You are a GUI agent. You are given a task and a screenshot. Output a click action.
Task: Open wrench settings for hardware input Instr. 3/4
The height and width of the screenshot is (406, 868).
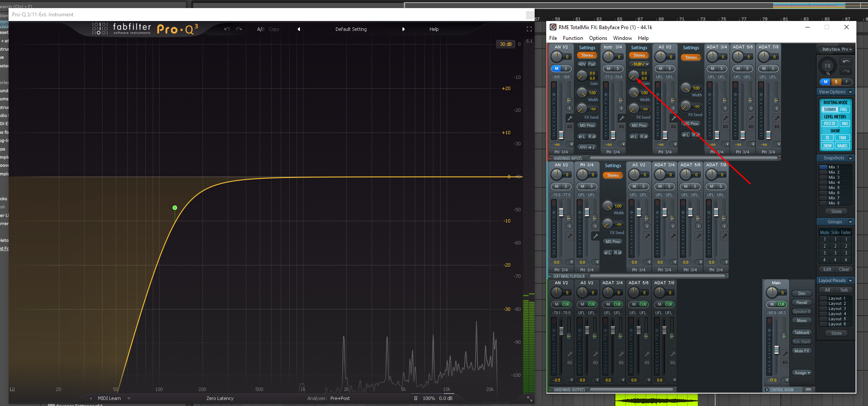coord(621,118)
